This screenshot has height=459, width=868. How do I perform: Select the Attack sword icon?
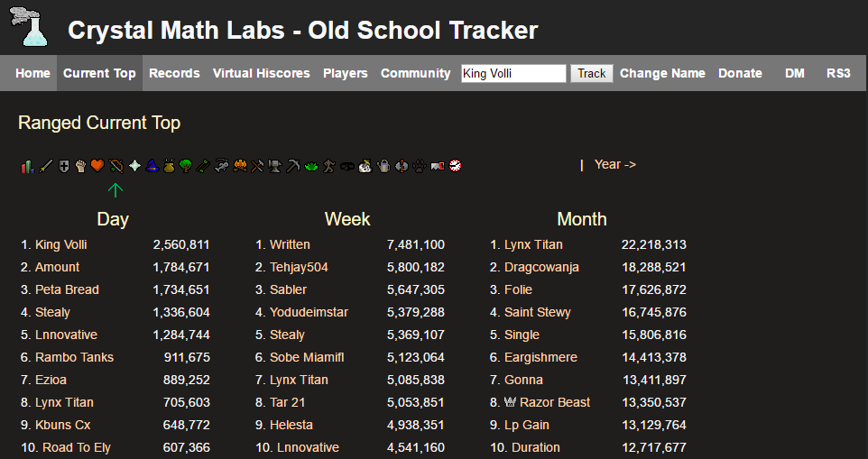tap(45, 166)
